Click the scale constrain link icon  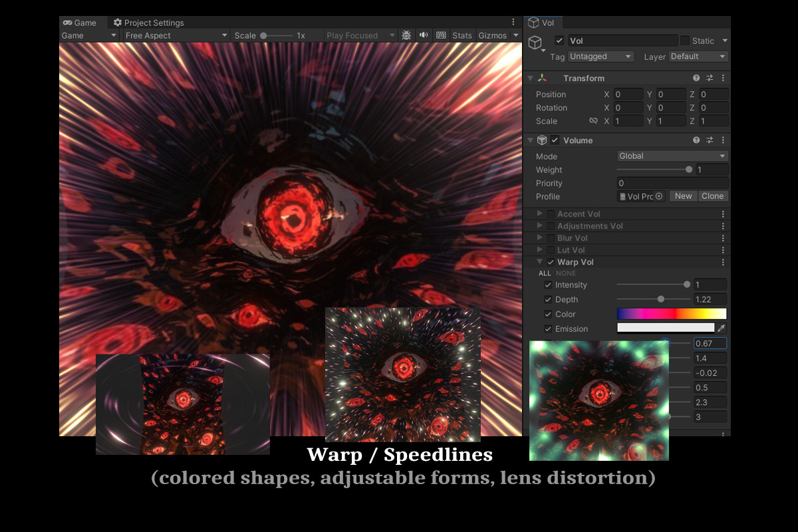click(x=593, y=120)
